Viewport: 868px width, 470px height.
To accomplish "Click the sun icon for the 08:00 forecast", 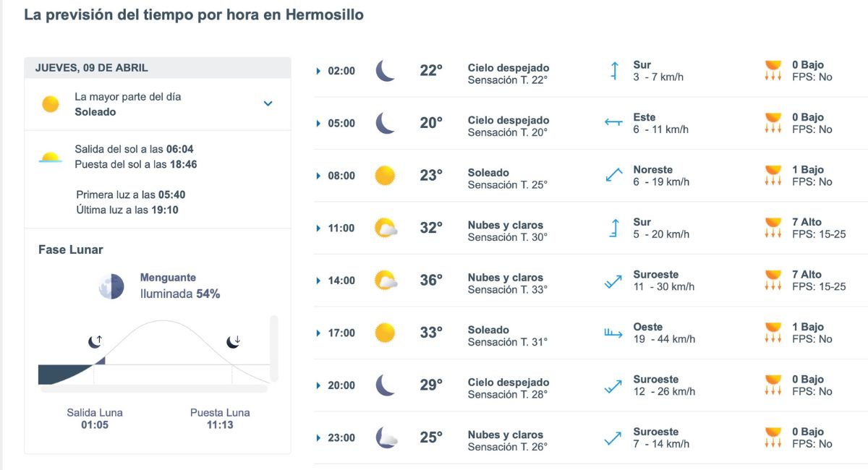I will pos(386,175).
